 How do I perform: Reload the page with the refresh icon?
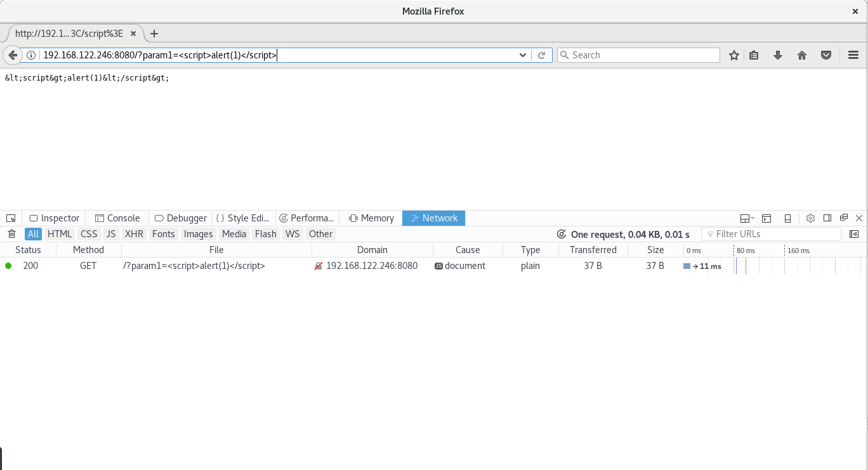(x=541, y=55)
